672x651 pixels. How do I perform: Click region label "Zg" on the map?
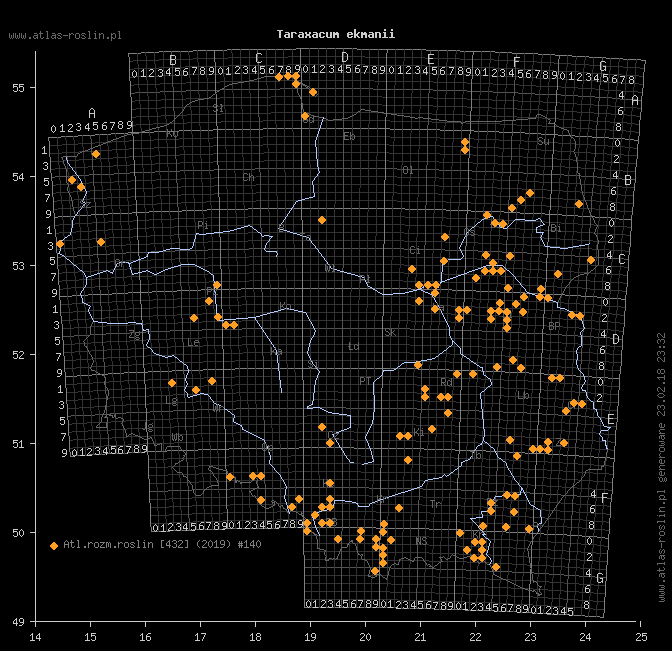click(135, 335)
